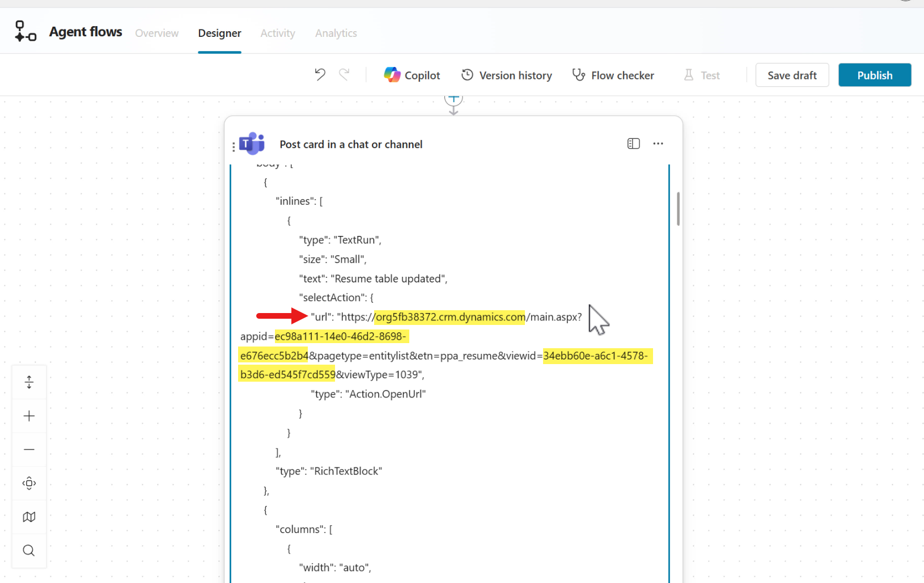Switch to the Overview tab

(156, 33)
